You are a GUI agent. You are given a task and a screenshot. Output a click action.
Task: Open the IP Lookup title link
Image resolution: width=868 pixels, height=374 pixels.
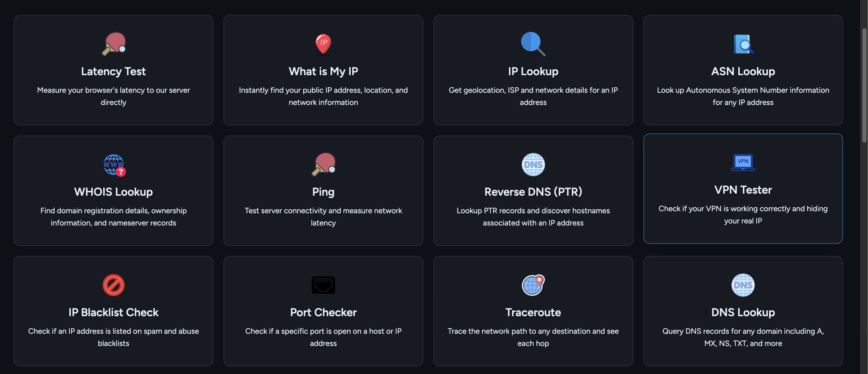click(533, 71)
